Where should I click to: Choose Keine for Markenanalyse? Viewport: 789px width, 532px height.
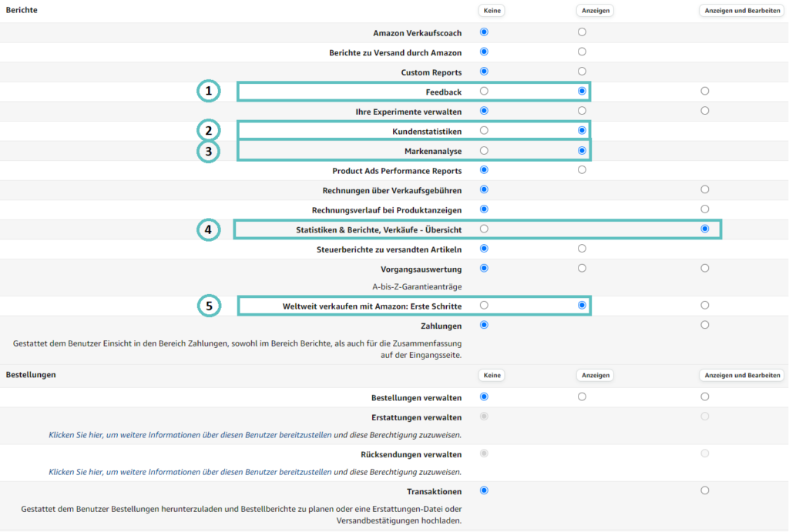point(484,150)
